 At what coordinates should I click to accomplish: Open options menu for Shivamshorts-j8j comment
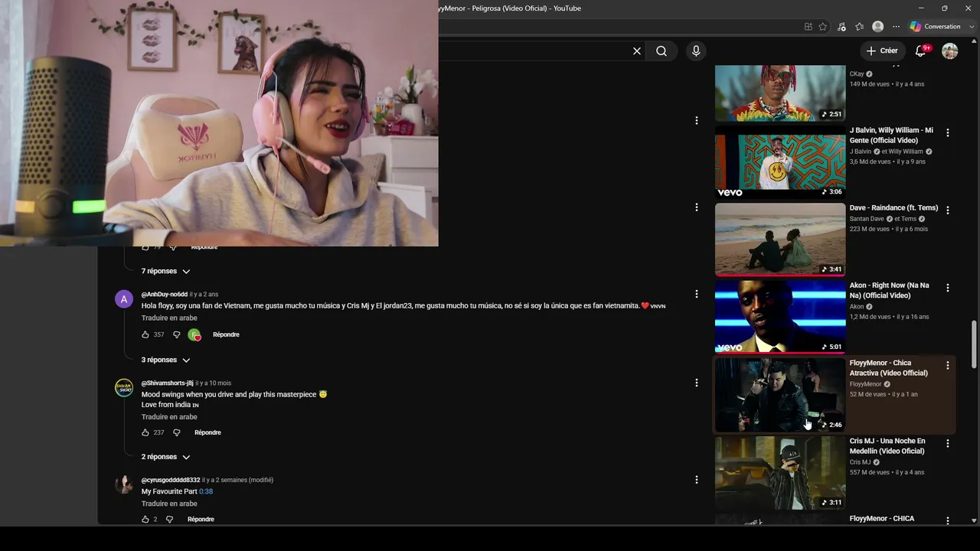(x=697, y=383)
